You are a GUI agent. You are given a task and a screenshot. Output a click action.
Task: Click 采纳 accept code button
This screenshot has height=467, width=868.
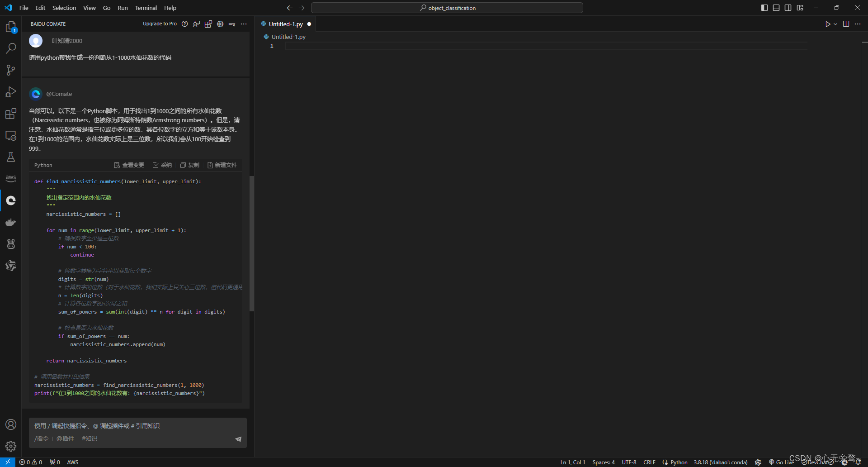pyautogui.click(x=162, y=165)
